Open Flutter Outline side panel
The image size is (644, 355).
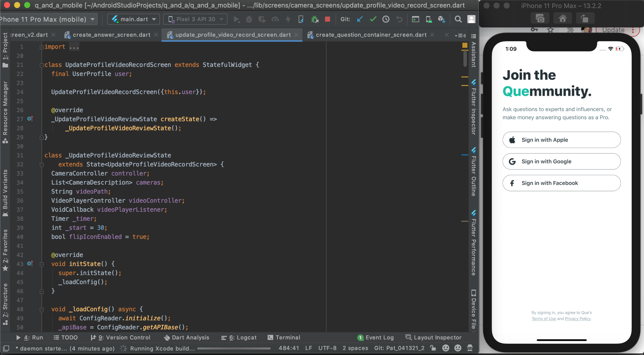pos(473,172)
